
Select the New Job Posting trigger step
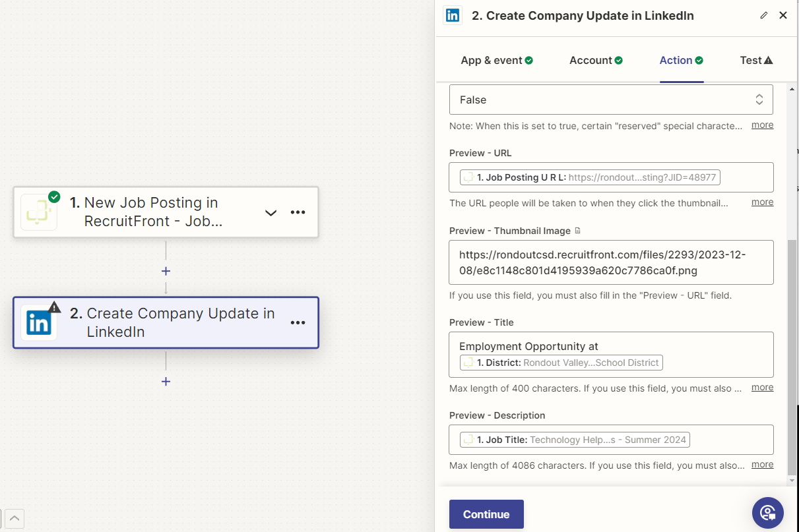click(x=166, y=212)
